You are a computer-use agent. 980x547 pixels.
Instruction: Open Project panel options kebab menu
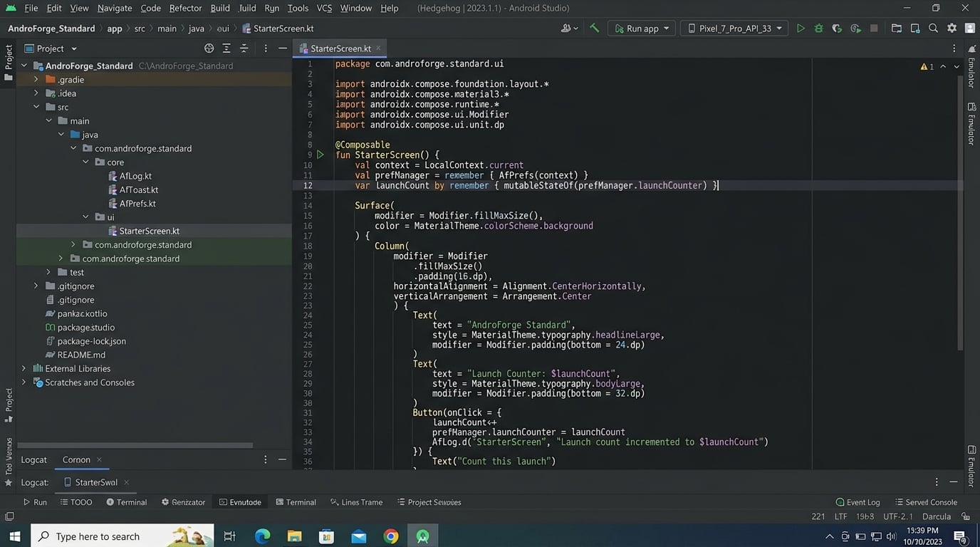tap(266, 48)
